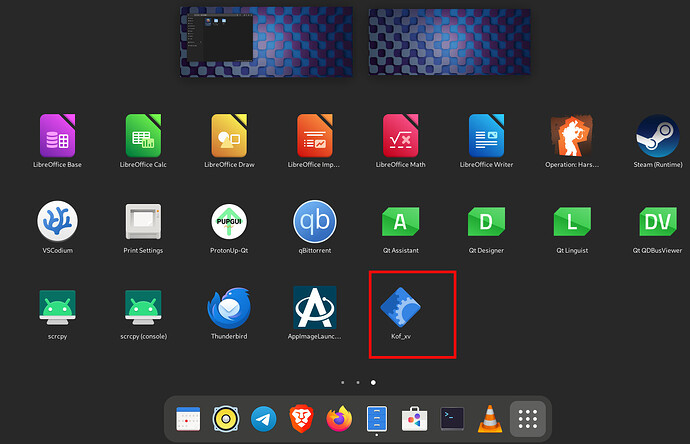690x444 pixels.
Task: Open Telegram from the dock
Action: [264, 418]
